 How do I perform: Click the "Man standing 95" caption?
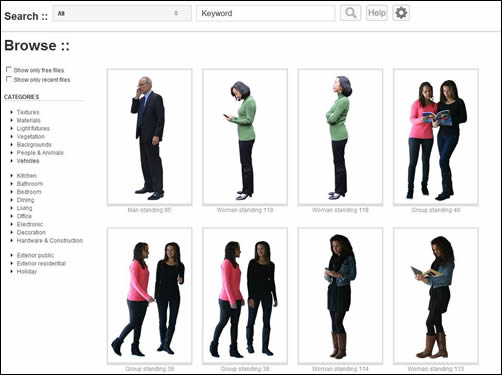pyautogui.click(x=149, y=210)
